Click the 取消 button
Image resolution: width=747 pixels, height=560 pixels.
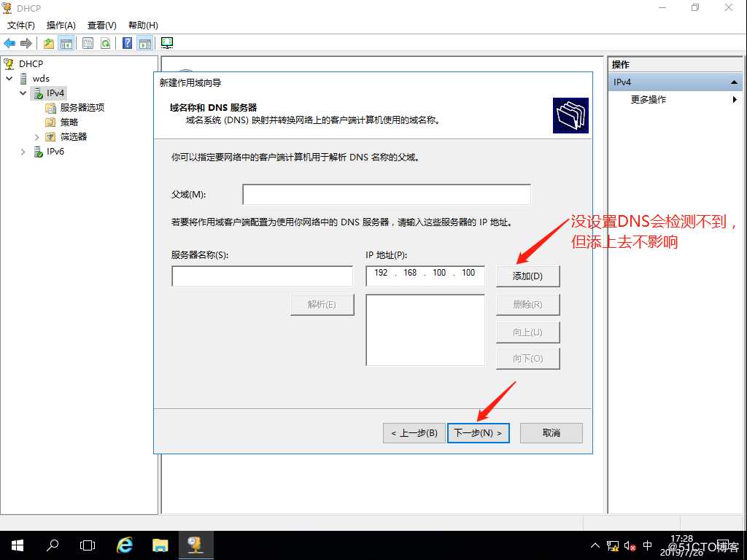[551, 433]
